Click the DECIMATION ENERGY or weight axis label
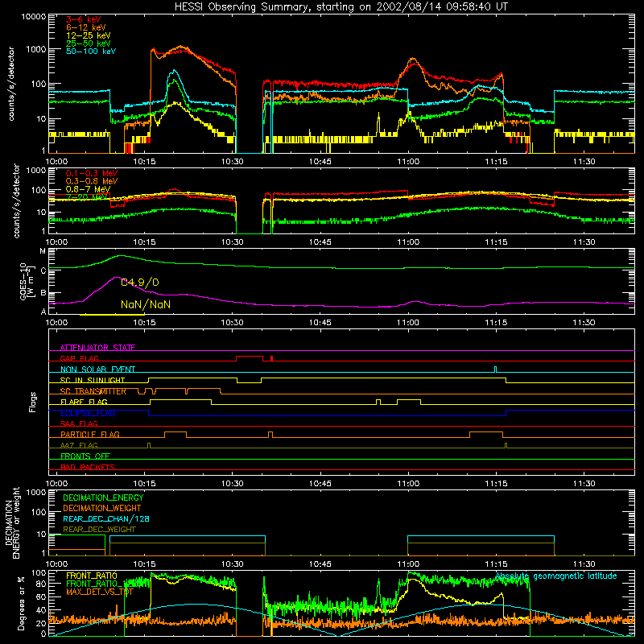 (x=13, y=522)
